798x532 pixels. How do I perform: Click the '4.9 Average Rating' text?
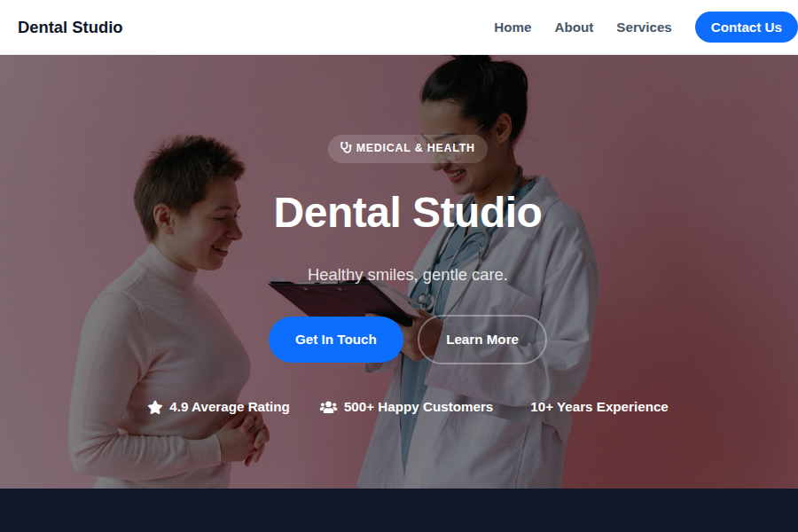(x=230, y=407)
